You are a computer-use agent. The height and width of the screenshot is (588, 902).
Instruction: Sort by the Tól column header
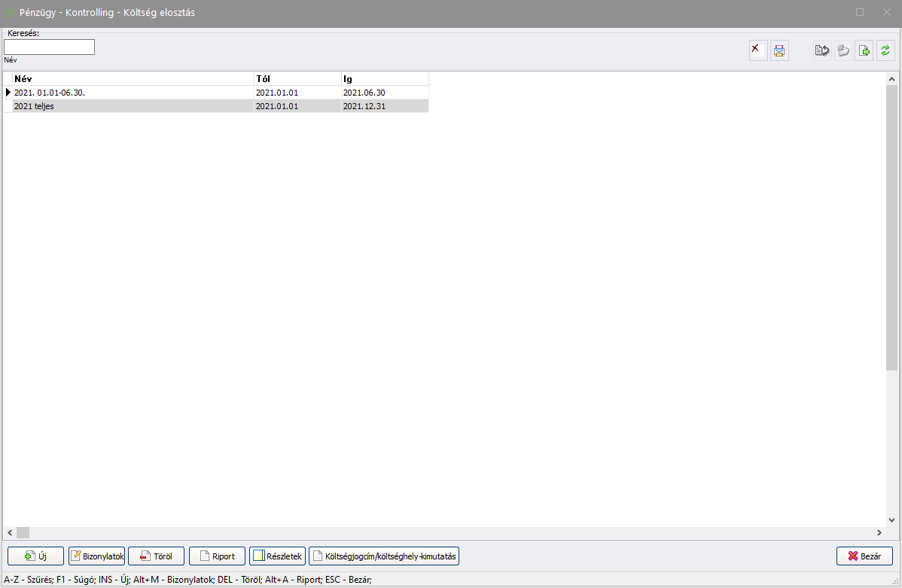pos(297,79)
